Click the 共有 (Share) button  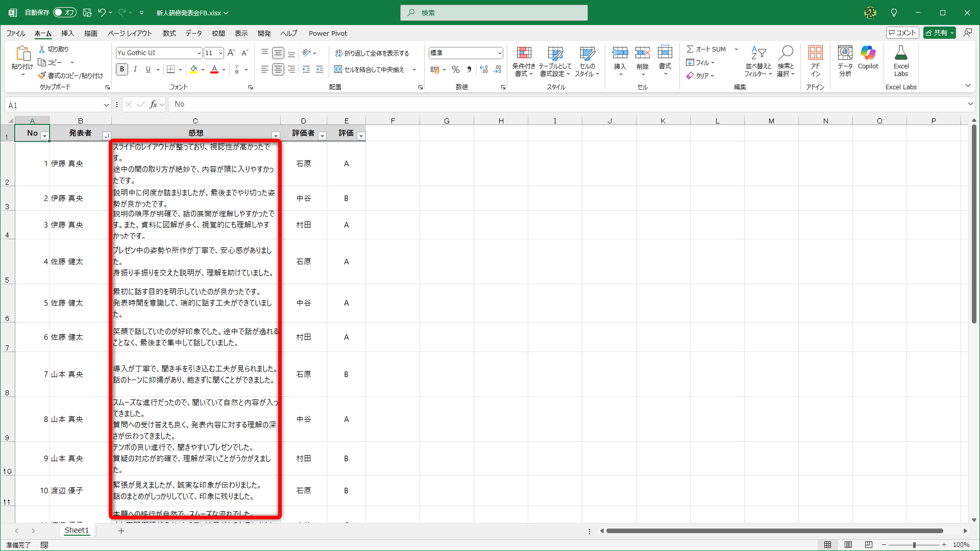point(938,32)
